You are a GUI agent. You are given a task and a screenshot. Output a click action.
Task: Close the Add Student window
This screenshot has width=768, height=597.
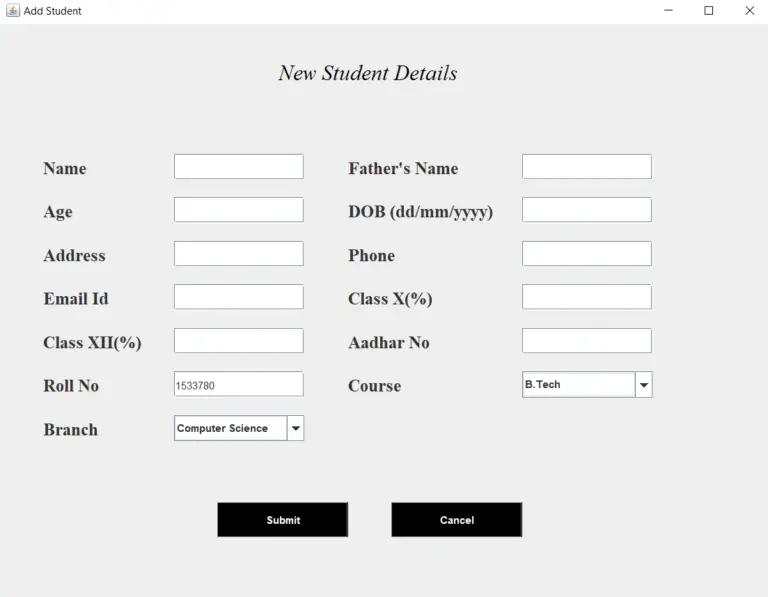[749, 11]
